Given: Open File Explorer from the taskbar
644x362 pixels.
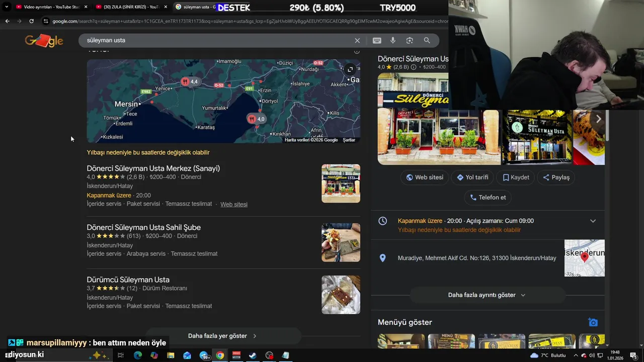Looking at the screenshot, I should [x=171, y=355].
